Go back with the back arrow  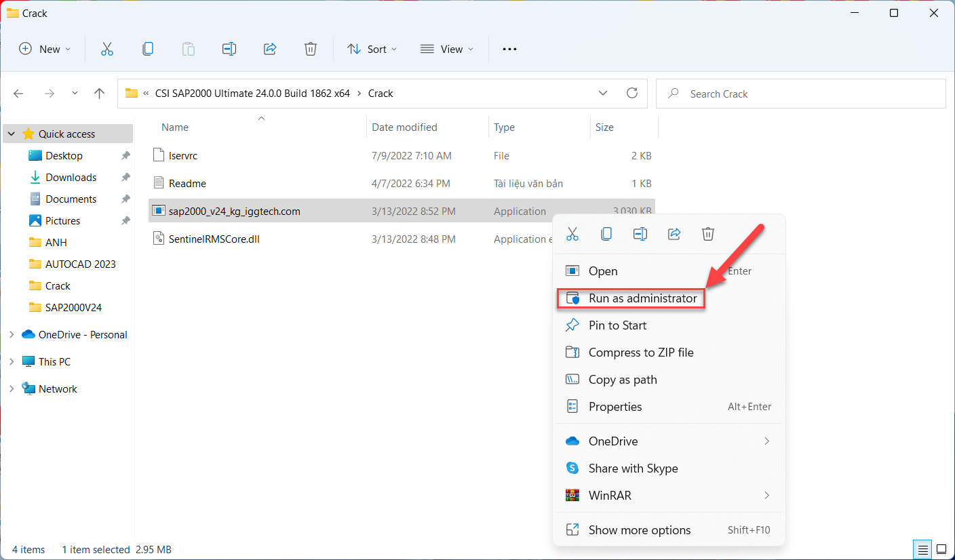click(x=19, y=94)
